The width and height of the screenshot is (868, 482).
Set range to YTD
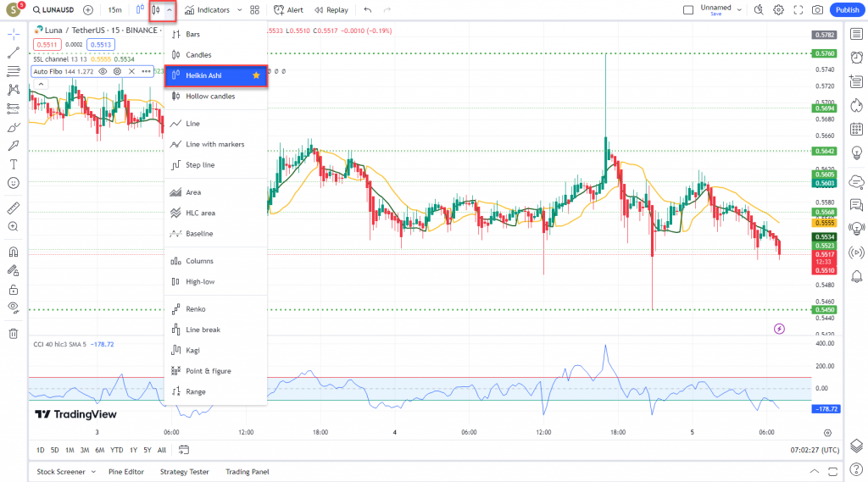tap(116, 450)
